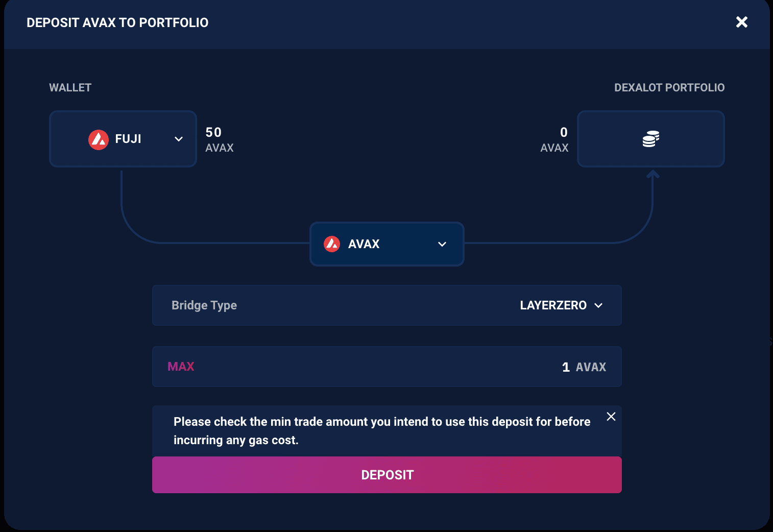Click the red Avalanche logo beside FUJI
The image size is (773, 532).
[x=99, y=139]
